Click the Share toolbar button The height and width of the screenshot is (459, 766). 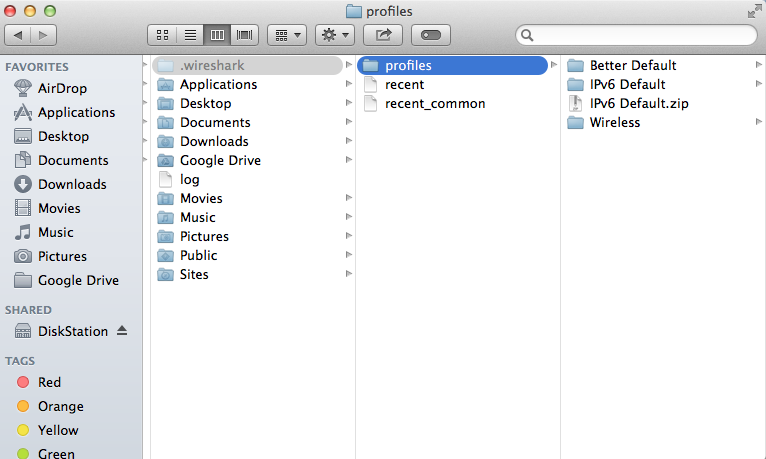(383, 35)
